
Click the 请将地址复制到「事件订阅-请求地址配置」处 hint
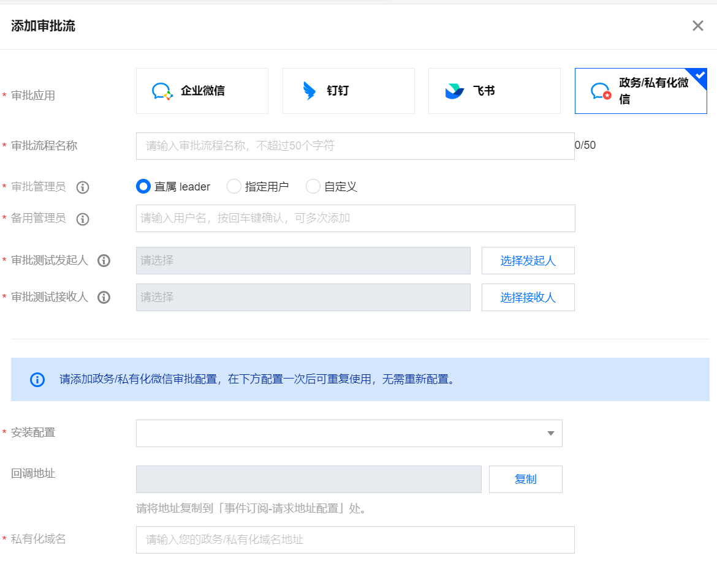point(252,508)
